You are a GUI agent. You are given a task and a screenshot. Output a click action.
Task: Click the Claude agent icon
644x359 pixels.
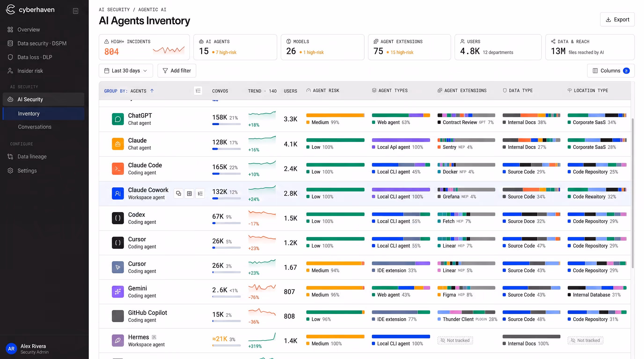point(118,144)
